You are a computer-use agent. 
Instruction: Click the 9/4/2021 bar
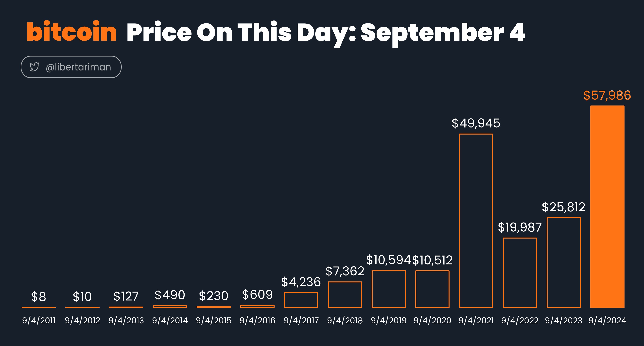pos(476,221)
